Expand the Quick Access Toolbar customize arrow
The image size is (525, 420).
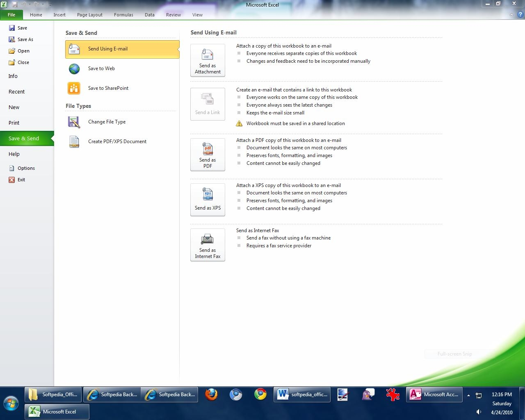pyautogui.click(x=50, y=5)
